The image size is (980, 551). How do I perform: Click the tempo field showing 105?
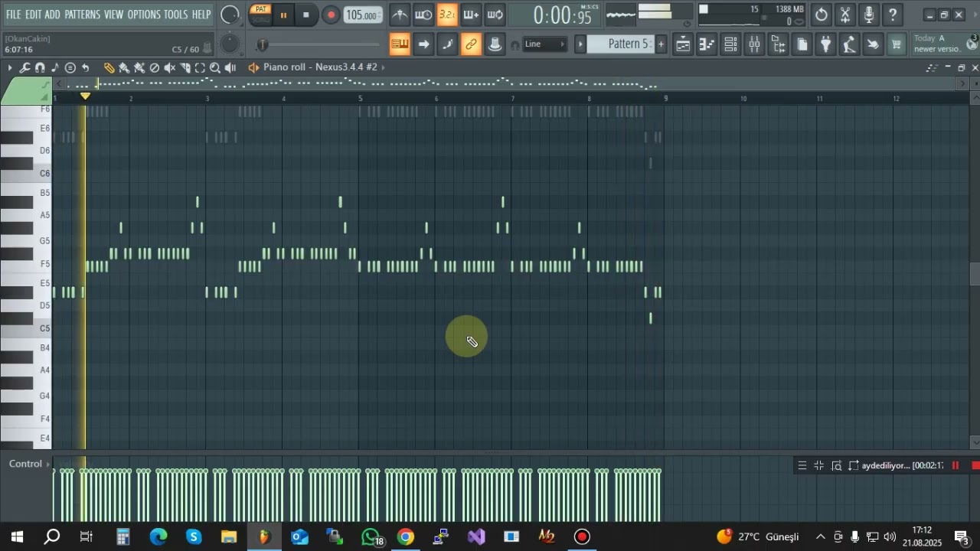tap(362, 15)
